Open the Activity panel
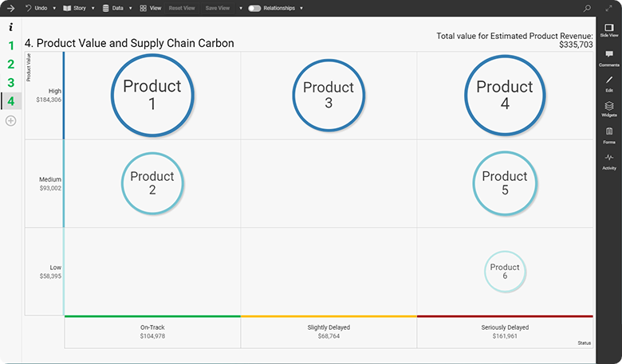The height and width of the screenshot is (364, 622). click(608, 160)
